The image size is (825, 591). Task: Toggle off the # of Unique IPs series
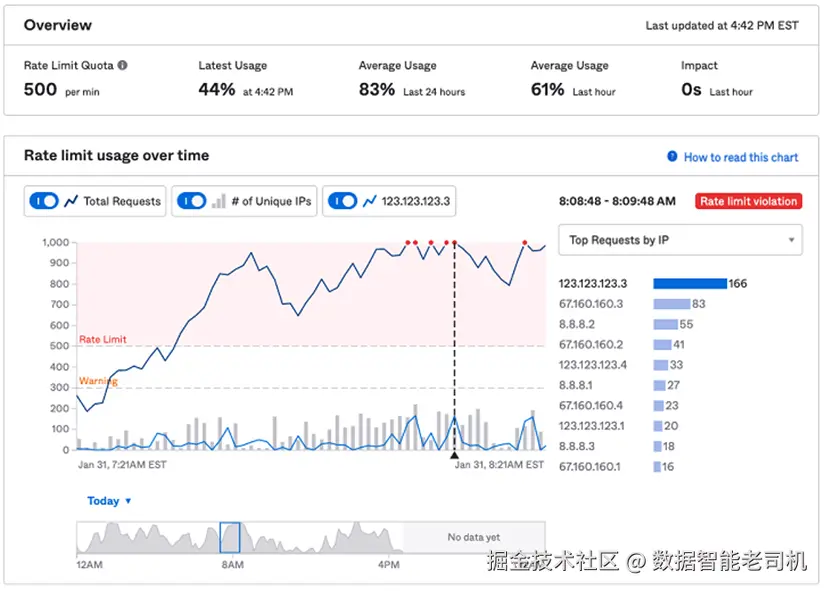click(192, 201)
